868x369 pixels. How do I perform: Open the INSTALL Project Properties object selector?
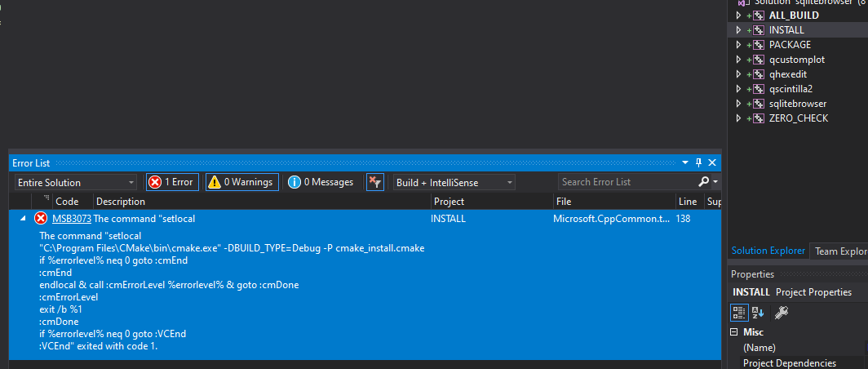point(798,292)
